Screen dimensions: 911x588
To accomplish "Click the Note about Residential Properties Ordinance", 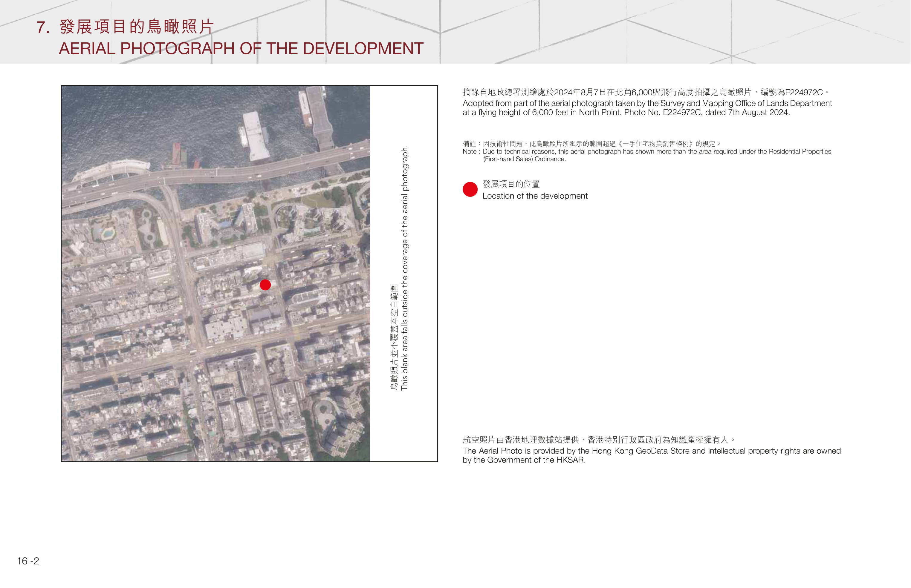I will pyautogui.click(x=647, y=155).
